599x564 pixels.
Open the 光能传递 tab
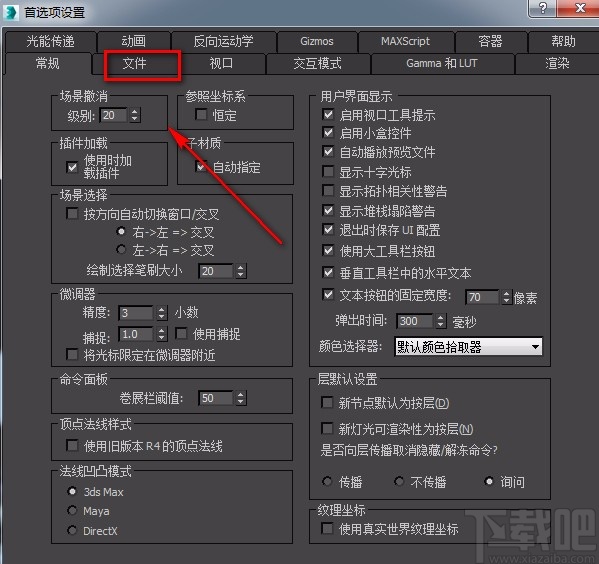coord(50,41)
